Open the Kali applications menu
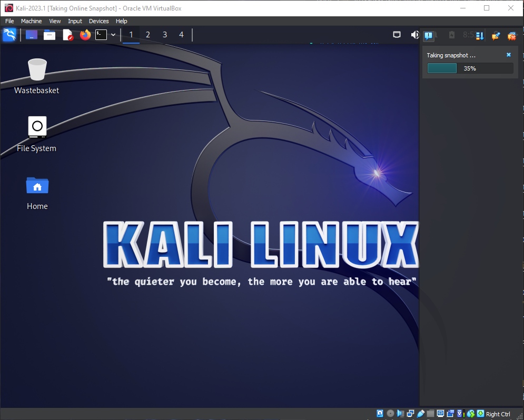This screenshot has width=524, height=420. pyautogui.click(x=9, y=35)
